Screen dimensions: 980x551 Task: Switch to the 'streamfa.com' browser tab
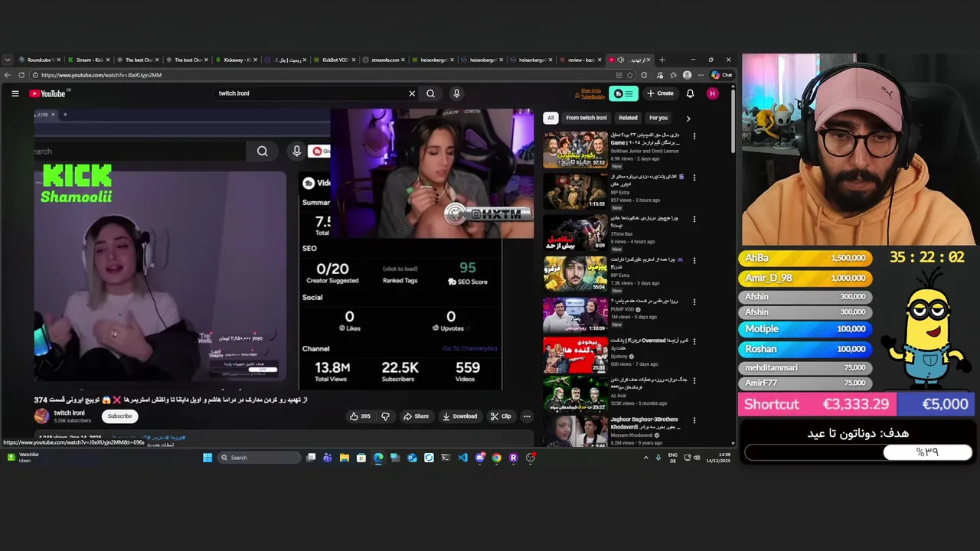(x=382, y=60)
